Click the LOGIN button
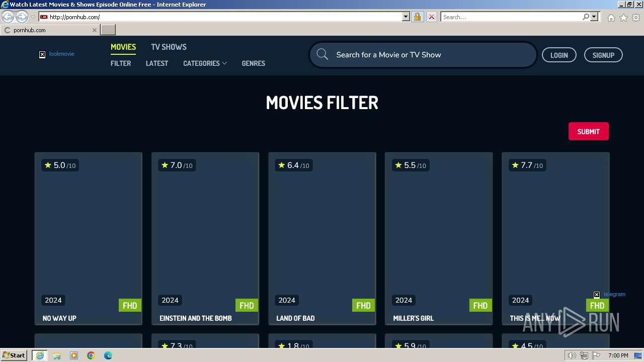 coord(559,55)
